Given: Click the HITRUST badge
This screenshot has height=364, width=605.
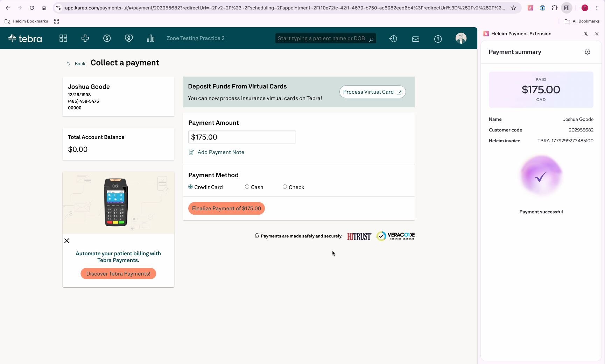Looking at the screenshot, I should pyautogui.click(x=359, y=236).
